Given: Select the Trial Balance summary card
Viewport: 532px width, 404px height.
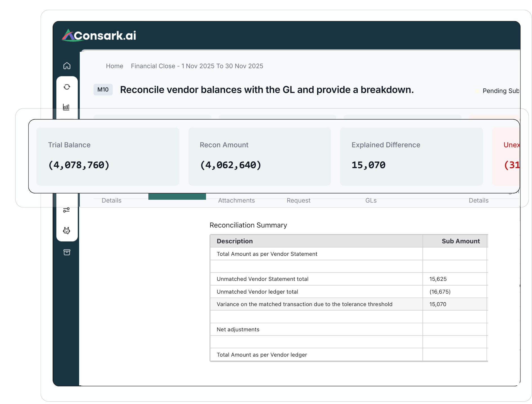Looking at the screenshot, I should click(108, 157).
